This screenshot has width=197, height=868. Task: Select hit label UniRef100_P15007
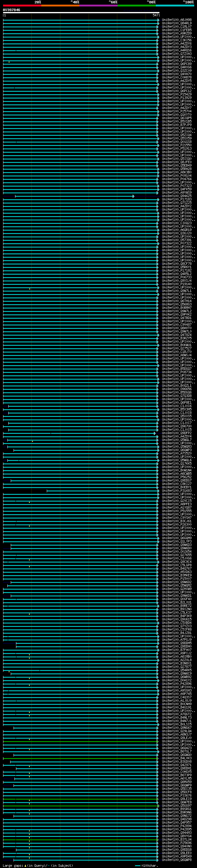pyautogui.click(x=177, y=579)
